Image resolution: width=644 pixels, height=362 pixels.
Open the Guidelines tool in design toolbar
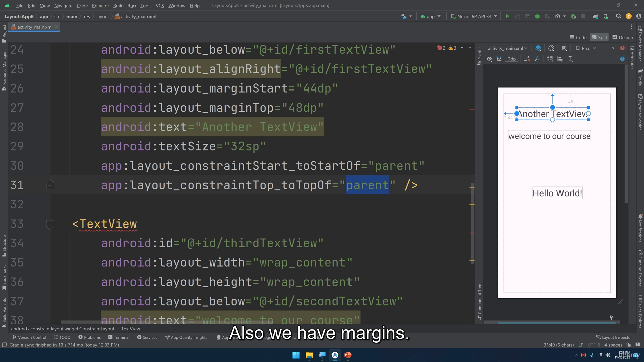[571, 59]
